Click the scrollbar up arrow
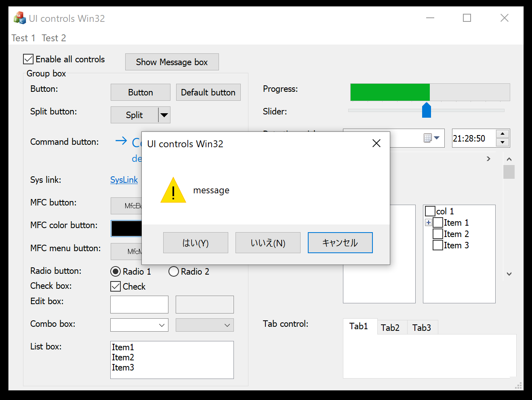 [509, 159]
